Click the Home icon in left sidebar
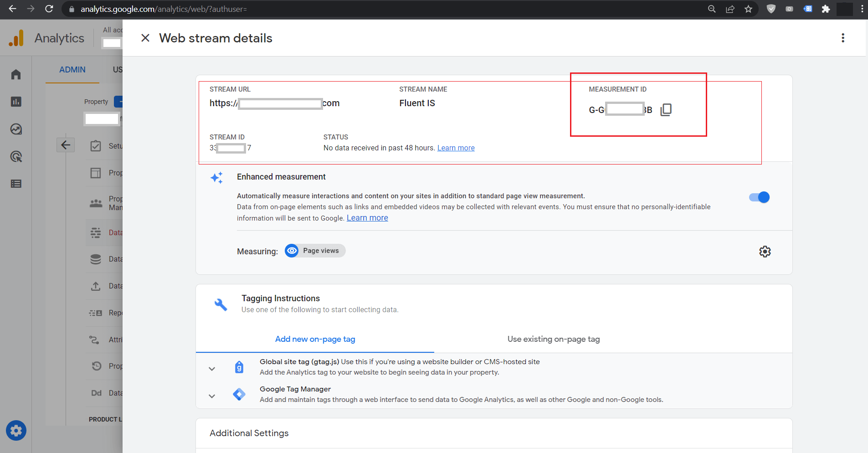Image resolution: width=868 pixels, height=453 pixels. (16, 74)
